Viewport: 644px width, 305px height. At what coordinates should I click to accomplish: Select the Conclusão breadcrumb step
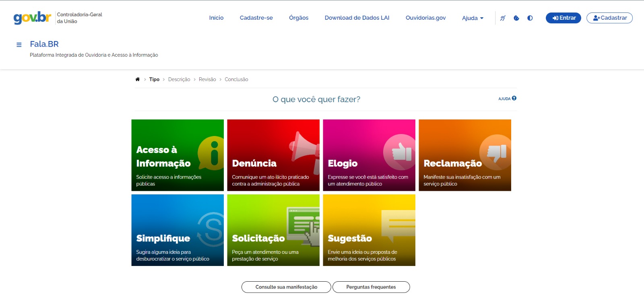pyautogui.click(x=236, y=80)
